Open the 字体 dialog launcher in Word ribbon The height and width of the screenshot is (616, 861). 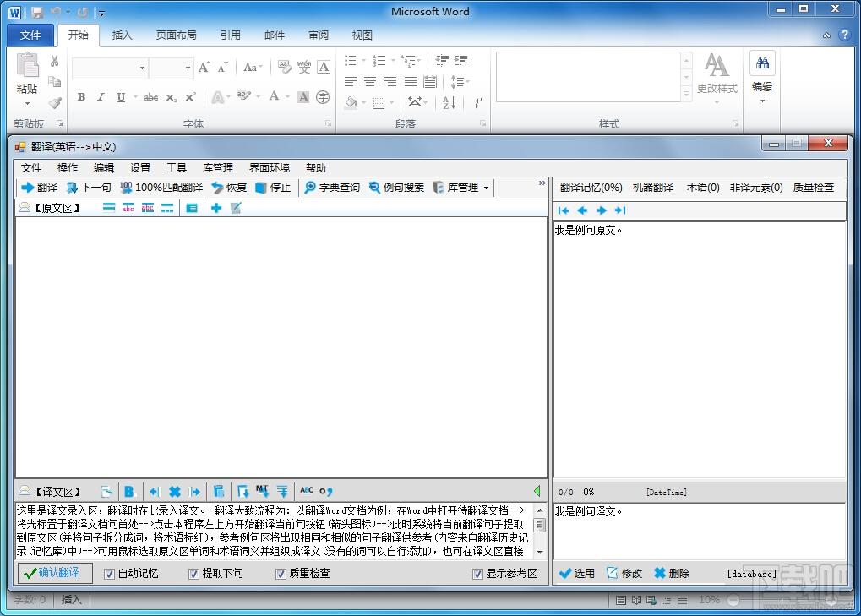tap(329, 124)
